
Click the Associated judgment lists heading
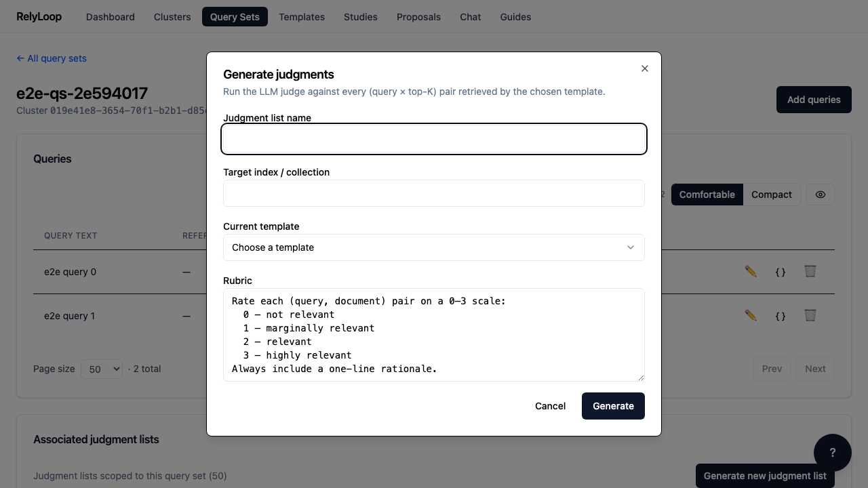tap(96, 439)
